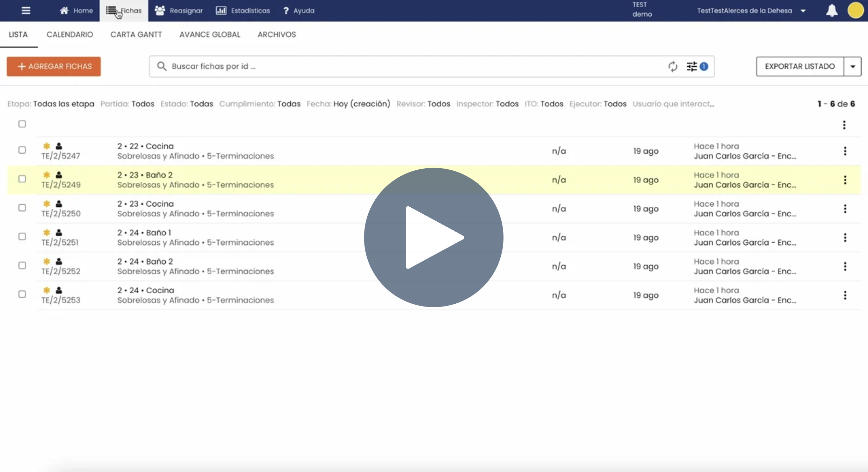Click the star icon on TE/2/5247
This screenshot has height=472, width=868.
pyautogui.click(x=46, y=146)
